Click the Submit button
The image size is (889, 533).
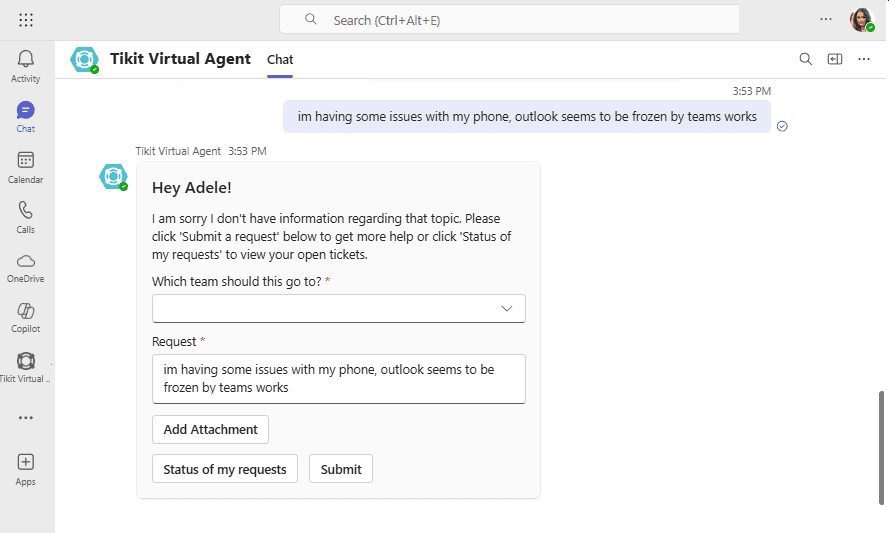(341, 469)
